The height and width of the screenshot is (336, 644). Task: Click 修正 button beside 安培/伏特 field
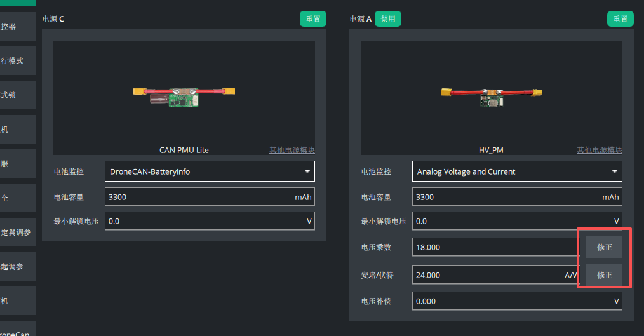pos(604,275)
